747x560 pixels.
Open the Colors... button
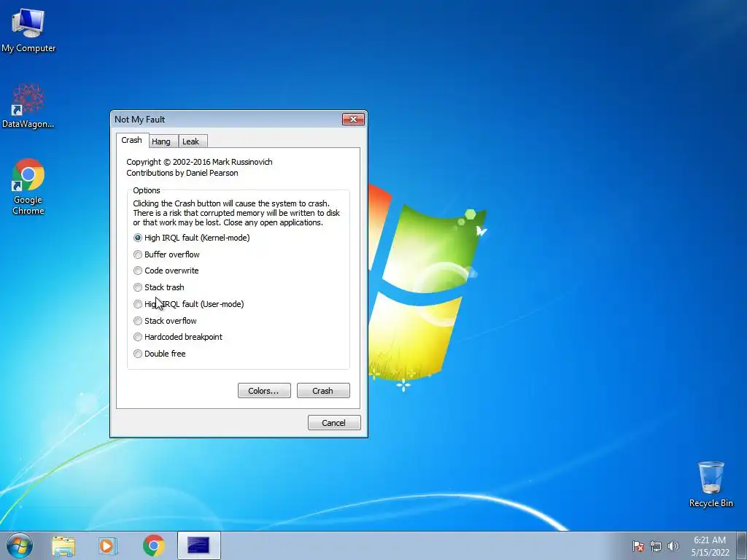(264, 391)
